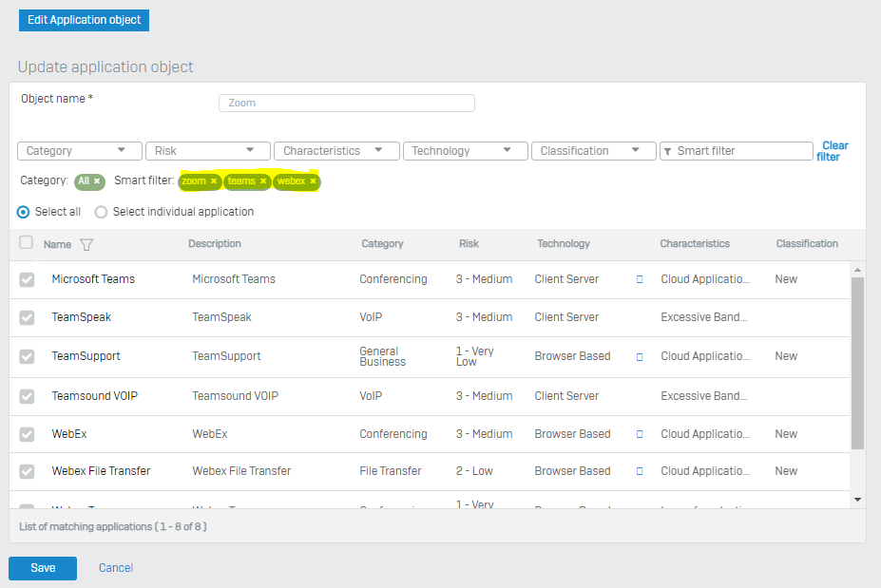Click the Description column header
Screen dimensions: 881x588
coord(215,244)
